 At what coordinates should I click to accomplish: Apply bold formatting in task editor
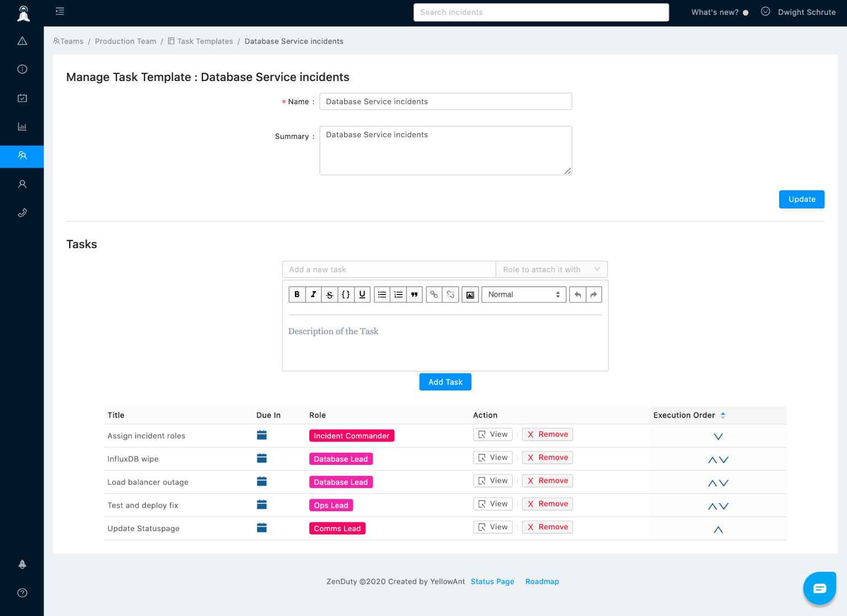pyautogui.click(x=297, y=294)
